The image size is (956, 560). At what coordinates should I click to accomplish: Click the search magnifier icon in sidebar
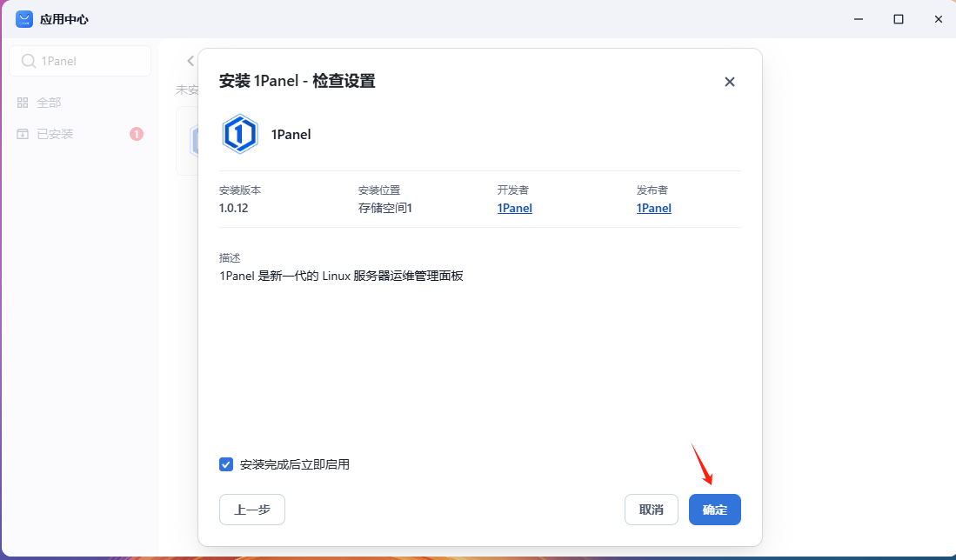click(28, 61)
